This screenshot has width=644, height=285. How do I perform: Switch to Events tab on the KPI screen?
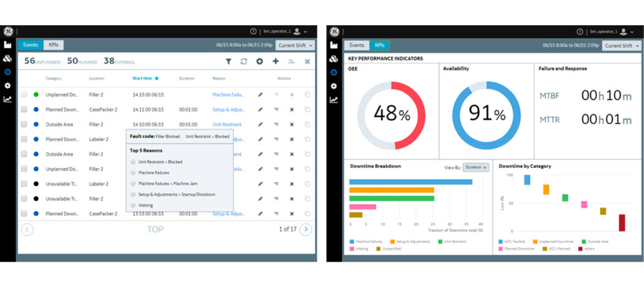tap(357, 45)
